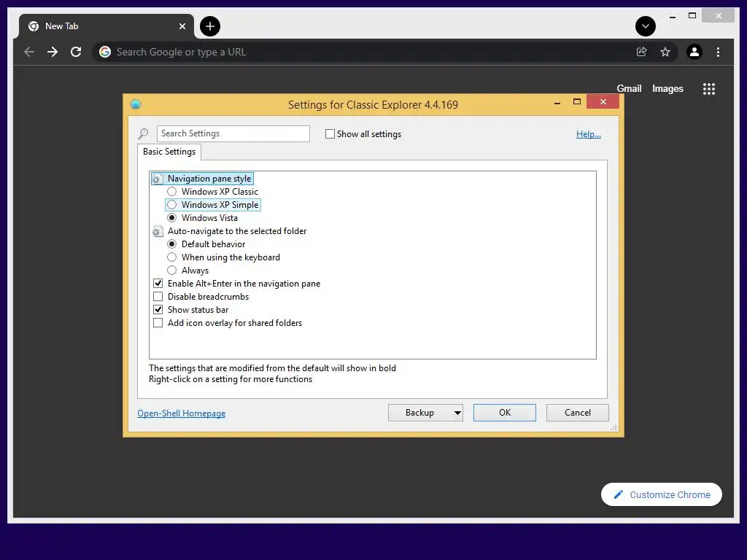Screen dimensions: 747x560
Task: Open a new tab with the plus button
Action: pos(210,26)
